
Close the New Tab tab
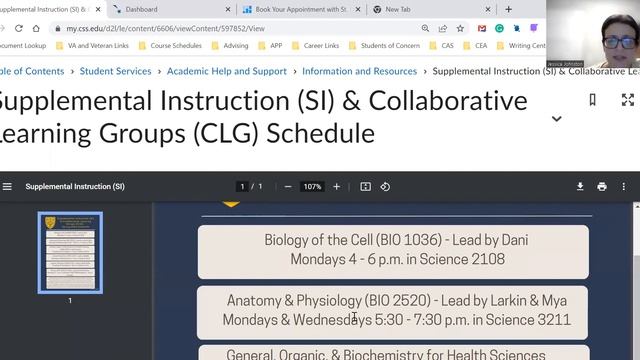(488, 9)
